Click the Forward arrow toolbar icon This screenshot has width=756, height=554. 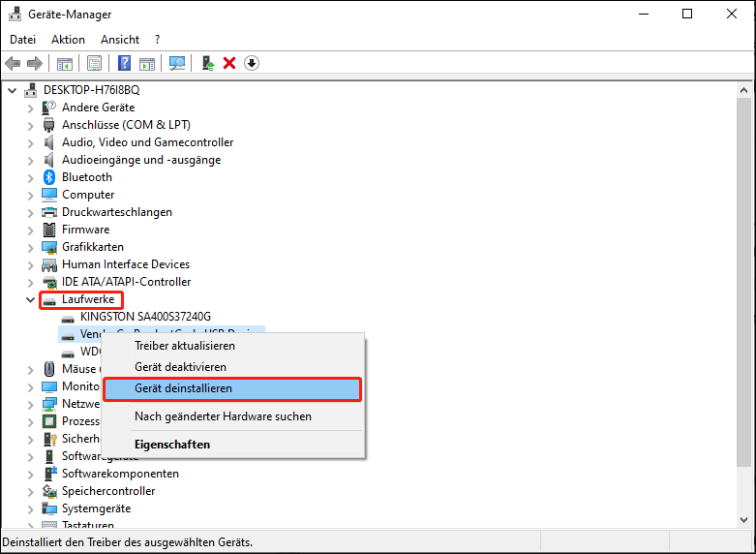coord(35,63)
